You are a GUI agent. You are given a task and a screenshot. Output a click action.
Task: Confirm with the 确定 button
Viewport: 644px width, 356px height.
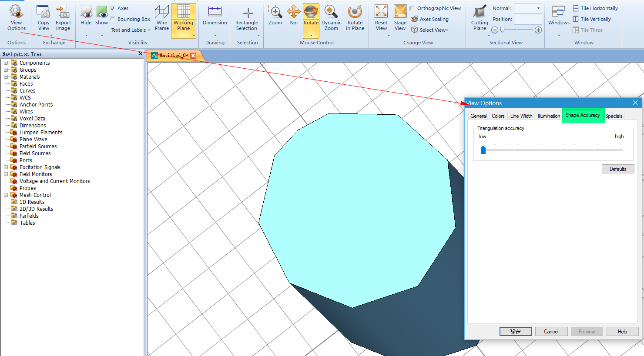(516, 332)
